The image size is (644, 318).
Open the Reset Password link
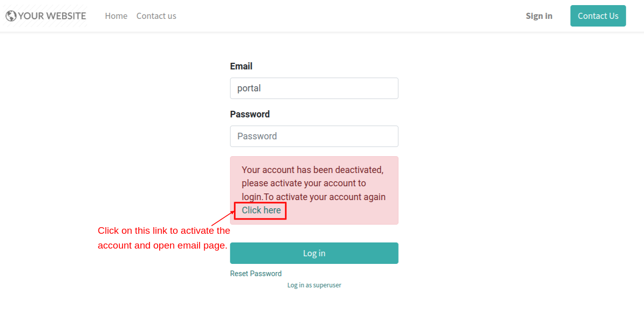click(x=256, y=274)
